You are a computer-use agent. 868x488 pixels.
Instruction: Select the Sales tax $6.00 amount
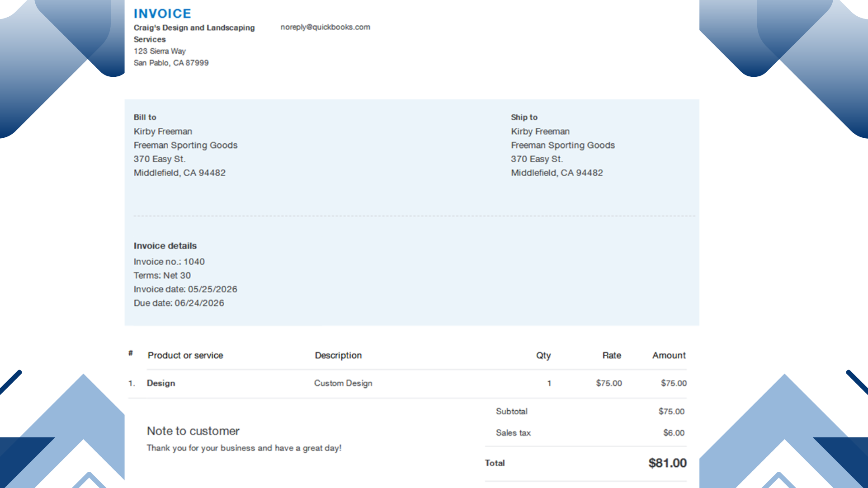tap(674, 433)
